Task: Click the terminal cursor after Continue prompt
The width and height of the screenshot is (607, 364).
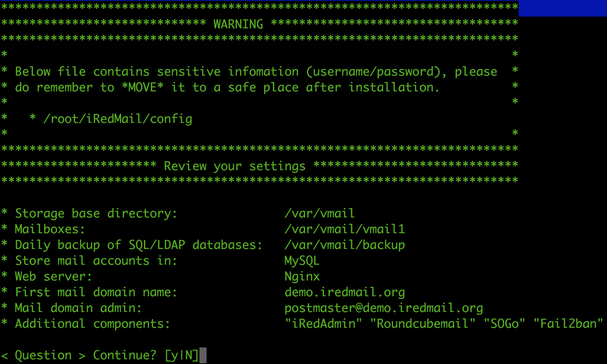Action: coord(203,355)
